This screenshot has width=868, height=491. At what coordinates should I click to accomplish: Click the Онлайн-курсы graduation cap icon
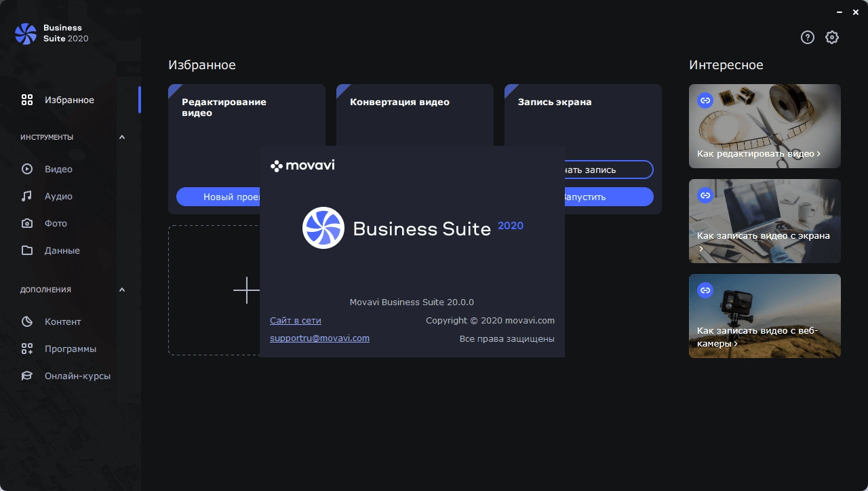pyautogui.click(x=27, y=376)
